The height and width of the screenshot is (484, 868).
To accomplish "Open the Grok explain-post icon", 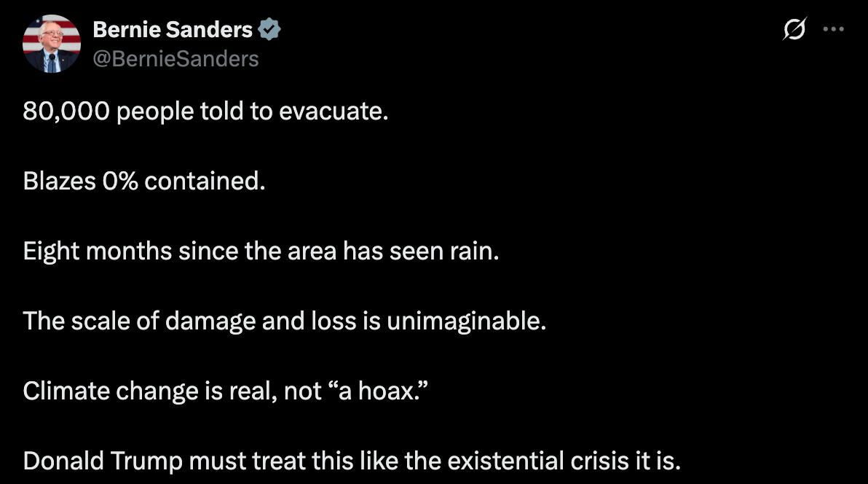I will coord(794,30).
